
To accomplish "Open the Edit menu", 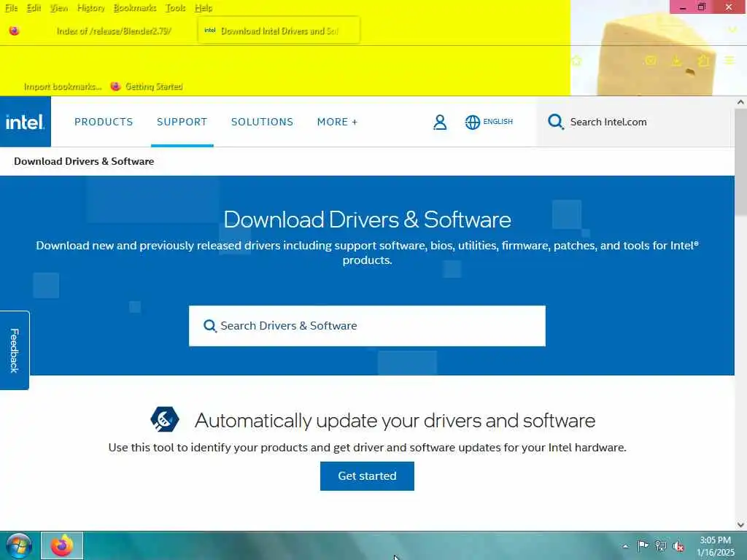I will tap(34, 8).
